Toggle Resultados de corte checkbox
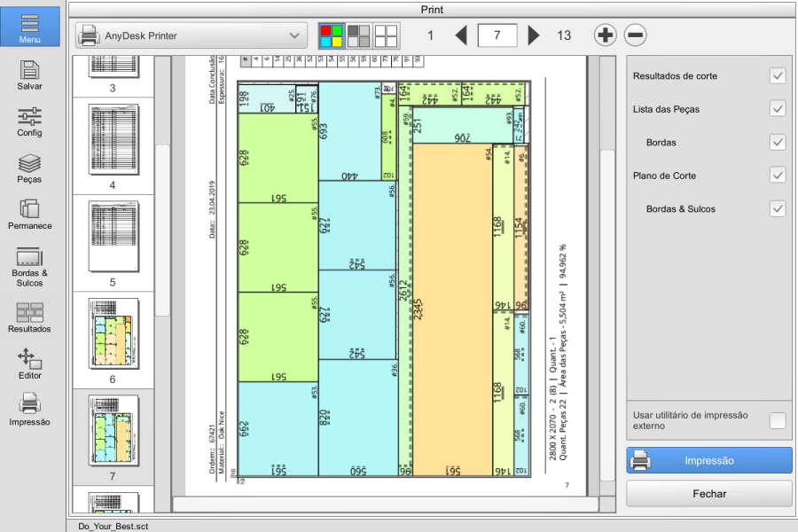This screenshot has height=532, width=798. [x=778, y=76]
